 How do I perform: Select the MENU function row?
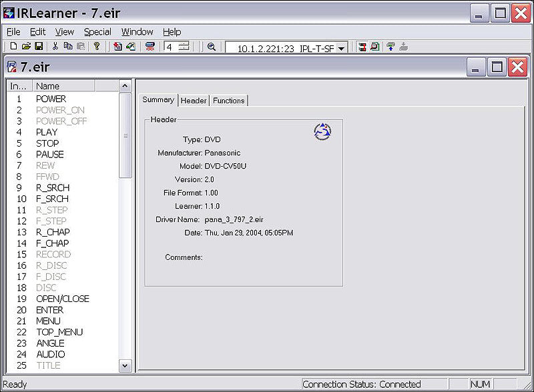point(63,321)
